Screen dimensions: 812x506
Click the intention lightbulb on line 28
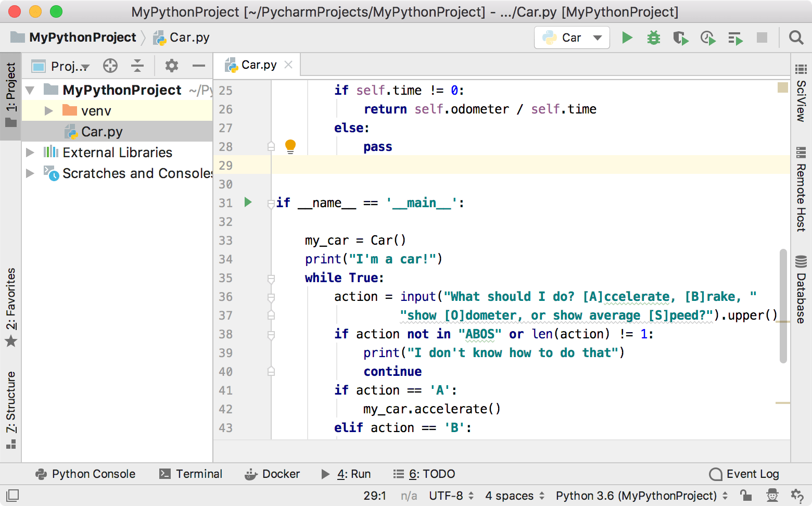[x=290, y=146]
